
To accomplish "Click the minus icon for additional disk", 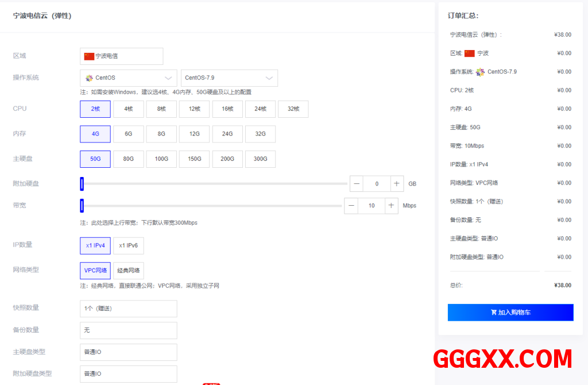I will tap(357, 184).
